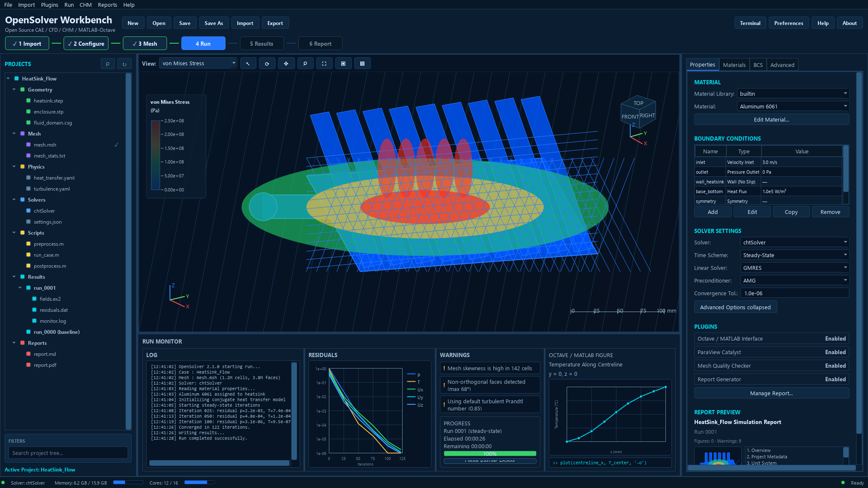868x488 pixels.
Task: Select the base_bottom boundary condition row
Action: (768, 191)
